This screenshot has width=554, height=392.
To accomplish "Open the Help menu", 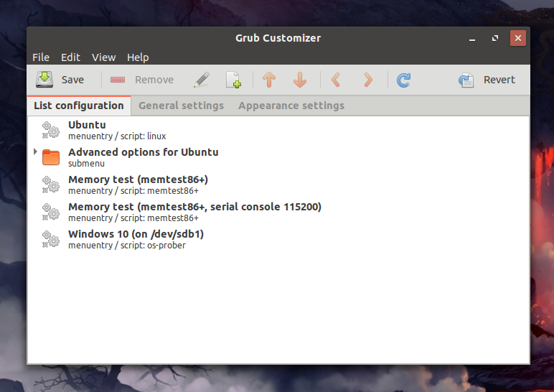I will pyautogui.click(x=138, y=57).
